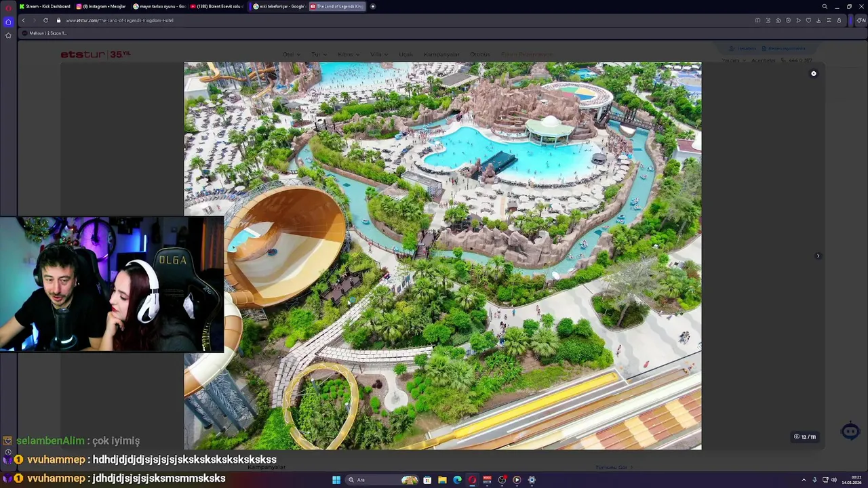Click the etstur logo
Screen dimensions: 868x488
[95, 54]
